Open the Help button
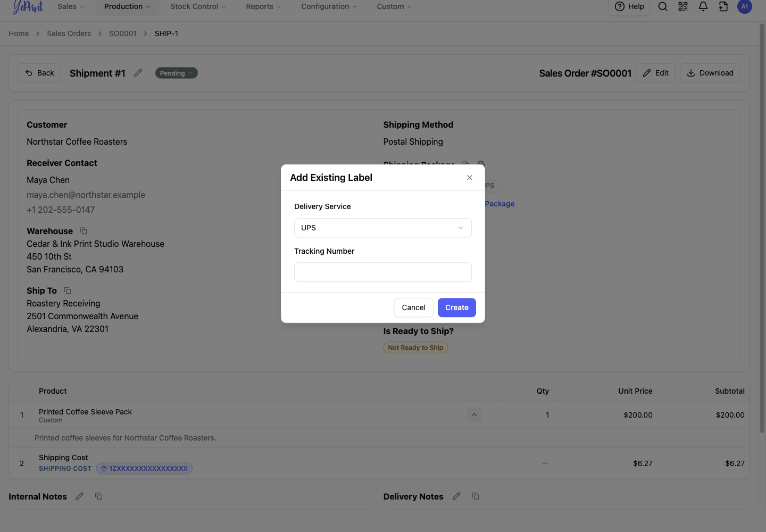Viewport: 766px width, 532px height. [x=629, y=6]
